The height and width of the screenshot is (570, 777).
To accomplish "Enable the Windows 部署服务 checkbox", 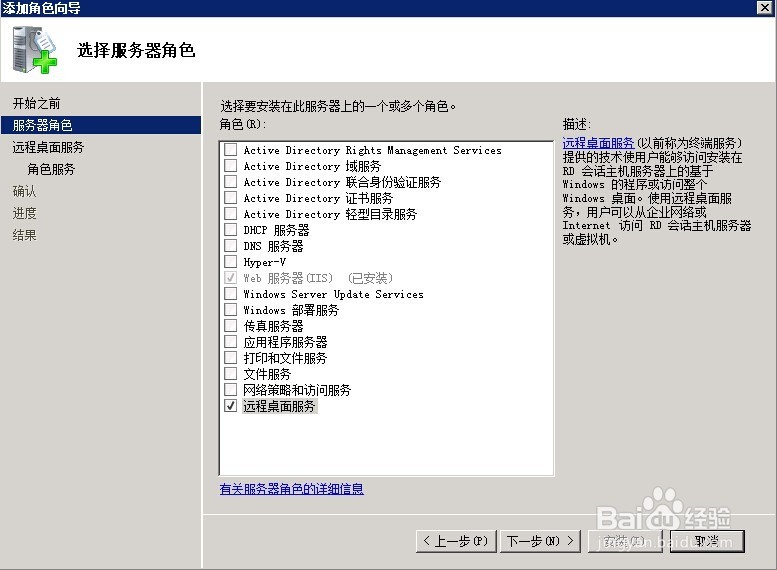I will [230, 310].
